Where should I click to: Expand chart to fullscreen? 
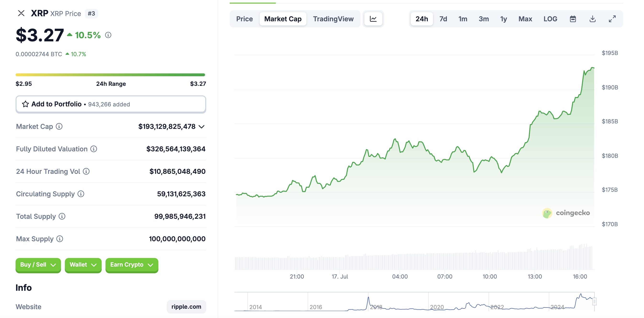tap(612, 19)
